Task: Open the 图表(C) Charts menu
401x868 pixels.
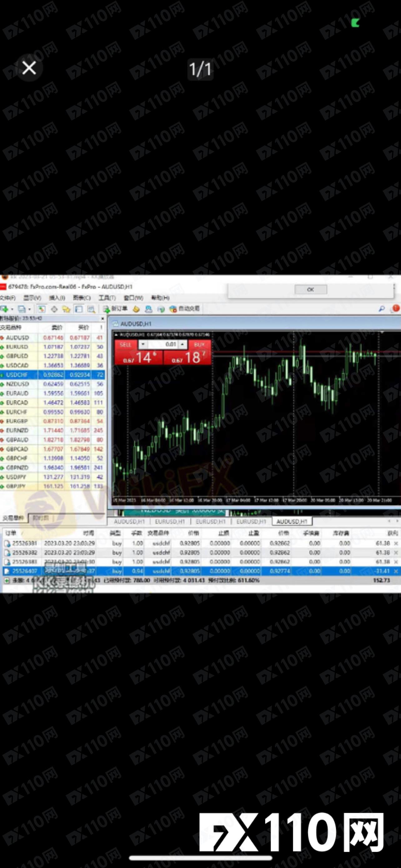Action: pos(82,298)
